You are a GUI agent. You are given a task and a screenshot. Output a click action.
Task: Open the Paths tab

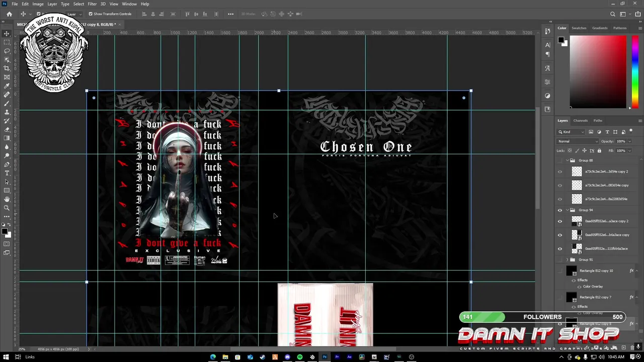598,121
